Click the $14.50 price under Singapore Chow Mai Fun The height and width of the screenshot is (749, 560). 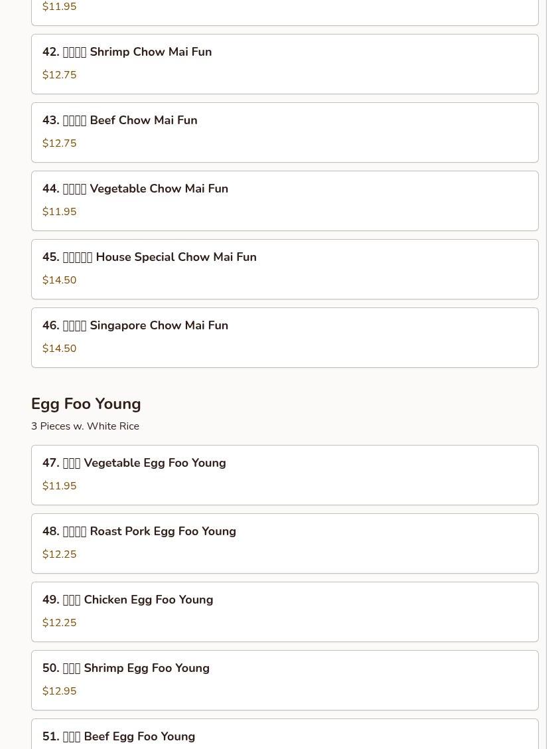(x=60, y=349)
